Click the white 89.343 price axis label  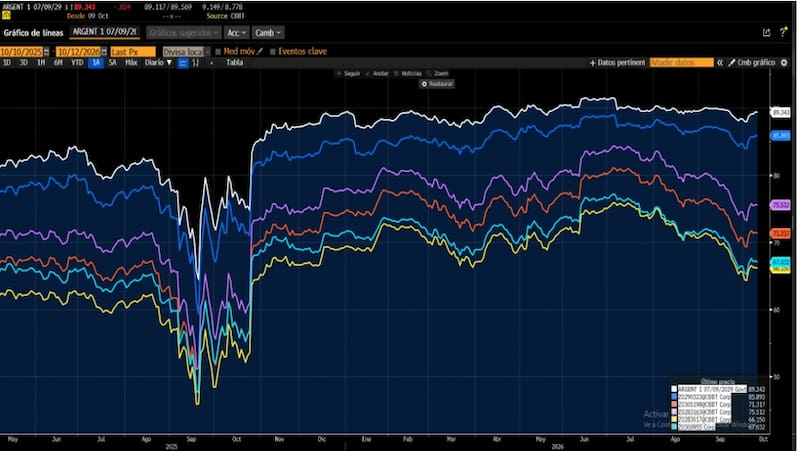[x=780, y=112]
